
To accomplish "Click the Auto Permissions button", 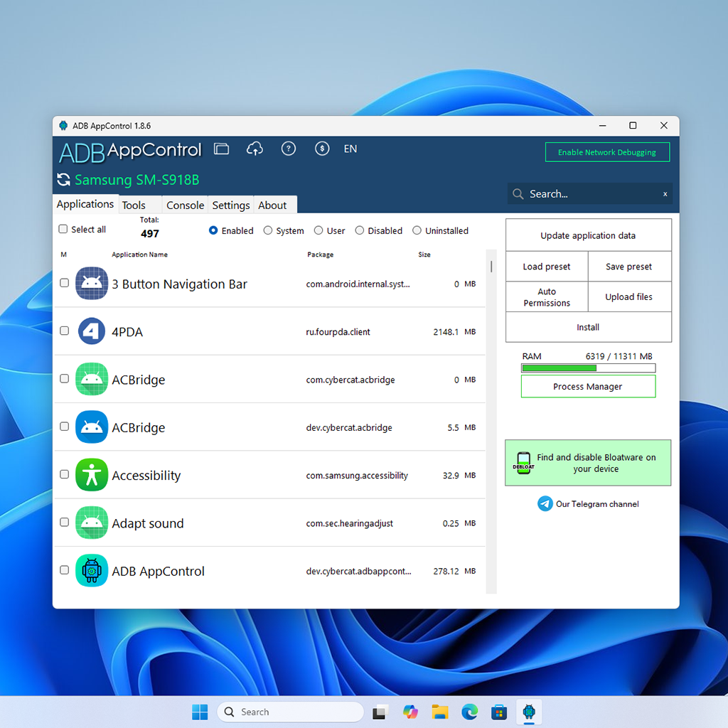I will click(x=547, y=297).
